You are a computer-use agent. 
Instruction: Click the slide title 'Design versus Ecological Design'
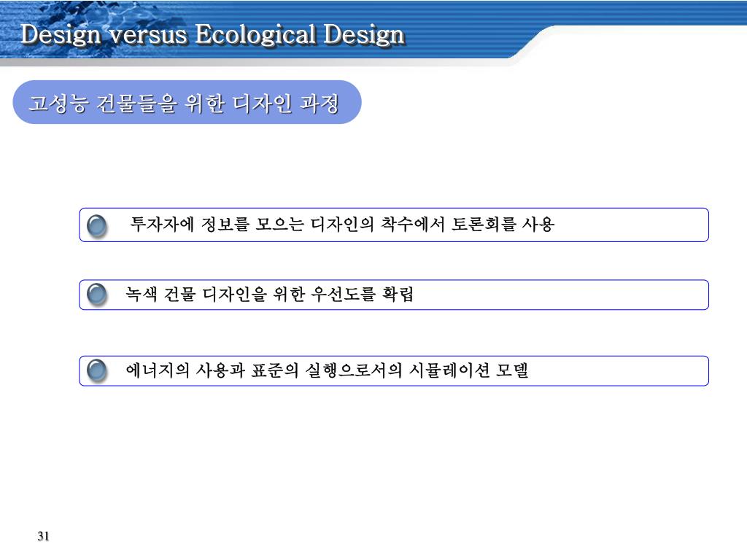[212, 34]
